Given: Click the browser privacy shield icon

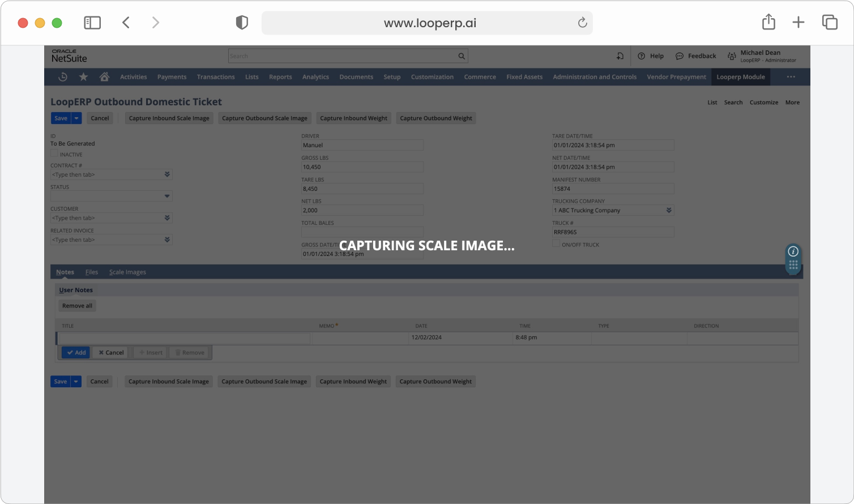Looking at the screenshot, I should [x=242, y=23].
